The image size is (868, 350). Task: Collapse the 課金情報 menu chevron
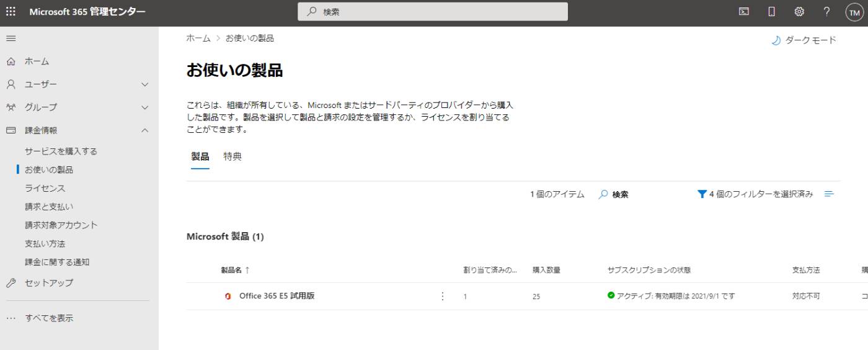coord(145,130)
